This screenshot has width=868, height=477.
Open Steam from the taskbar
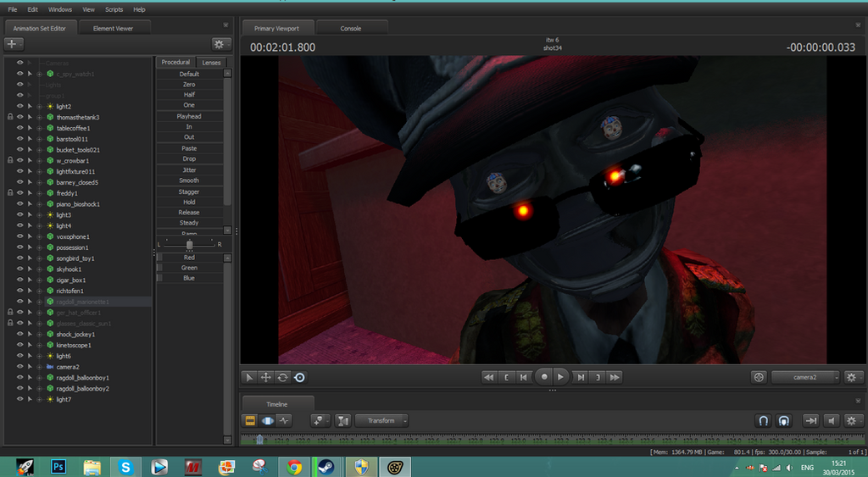pyautogui.click(x=328, y=467)
